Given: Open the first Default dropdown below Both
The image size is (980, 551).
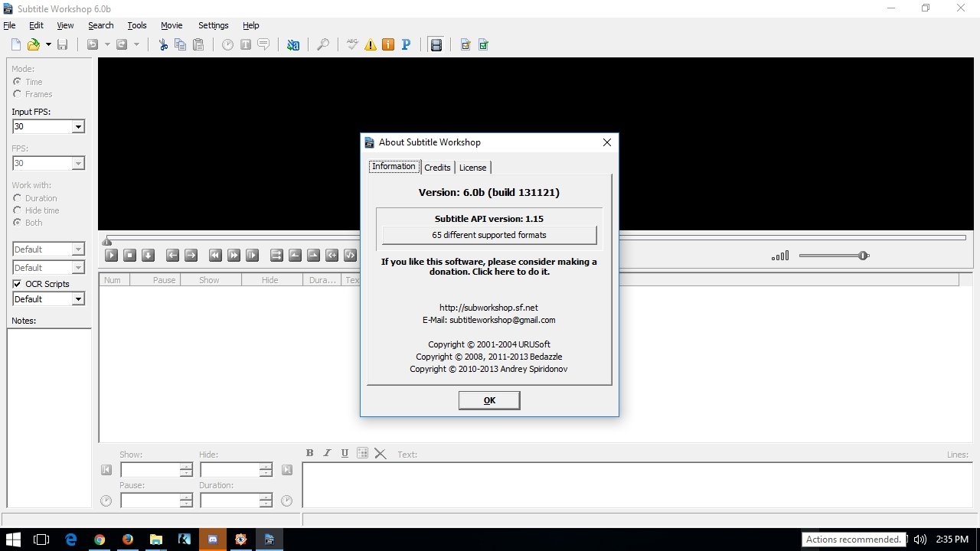Looking at the screenshot, I should click(78, 249).
